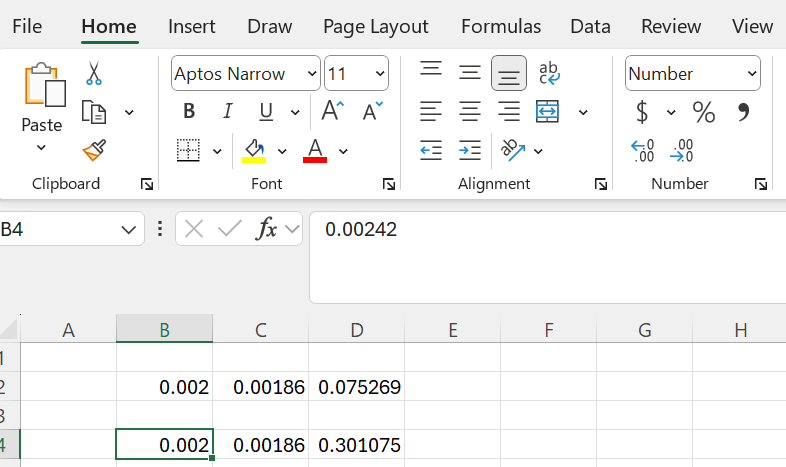Open the File tab
Viewport: 786px width, 467px height.
click(x=27, y=26)
